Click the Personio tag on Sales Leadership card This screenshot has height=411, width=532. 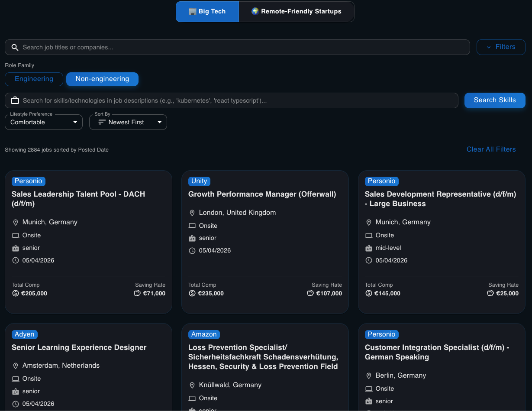(28, 181)
